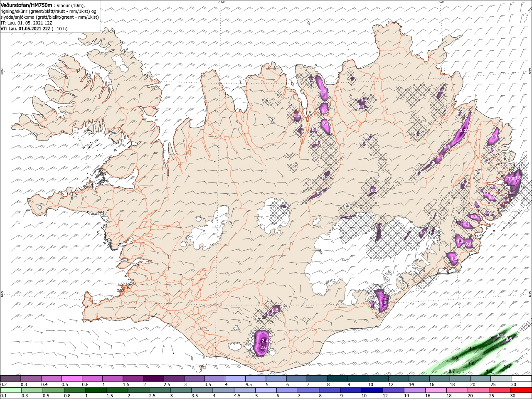This screenshot has height=399, width=532.
Task: Click the 'slydda/snjókoma' legend description
Action: pos(17,17)
